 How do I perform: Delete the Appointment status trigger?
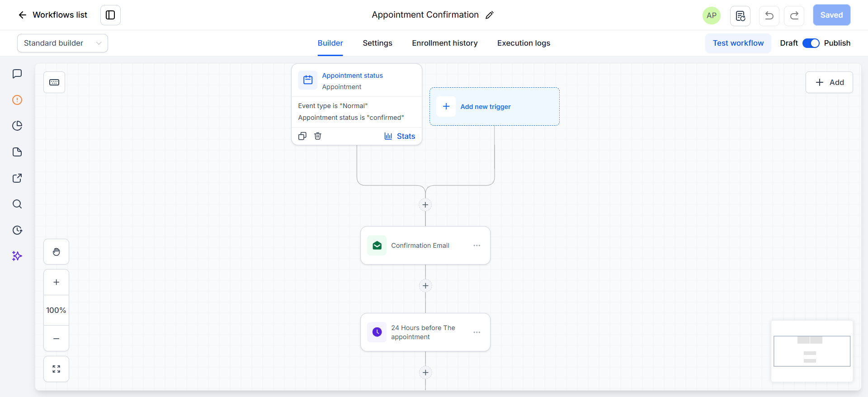click(318, 136)
